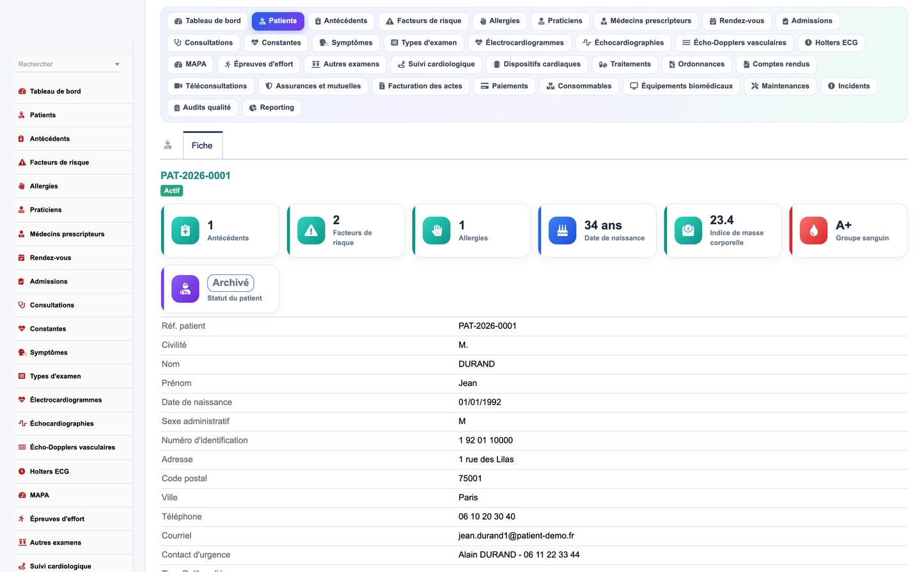The height and width of the screenshot is (572, 924).
Task: Open Médecins prescripteurs in top menu
Action: (646, 21)
